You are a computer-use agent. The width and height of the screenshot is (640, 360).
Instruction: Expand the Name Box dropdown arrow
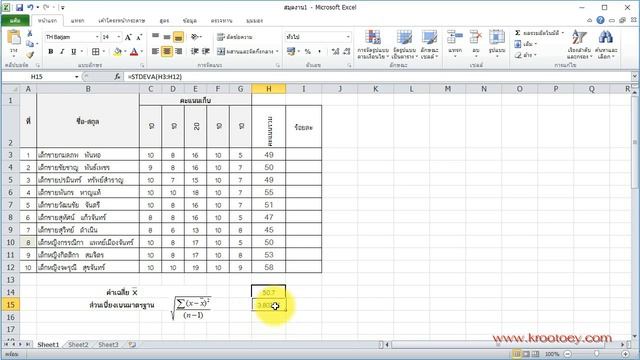point(76,76)
